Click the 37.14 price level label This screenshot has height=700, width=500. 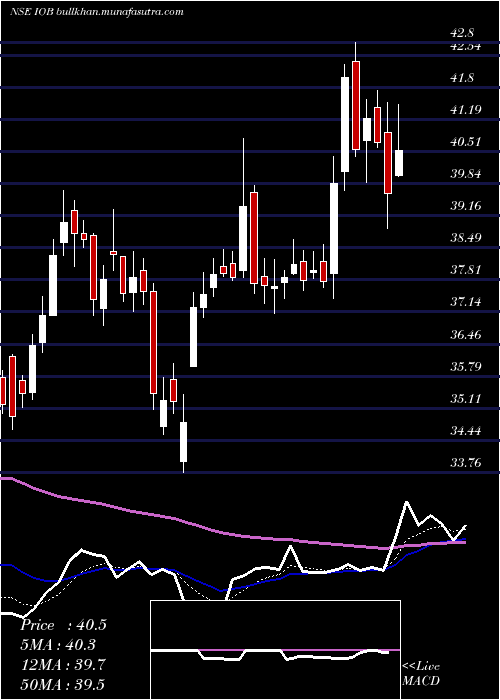click(466, 302)
